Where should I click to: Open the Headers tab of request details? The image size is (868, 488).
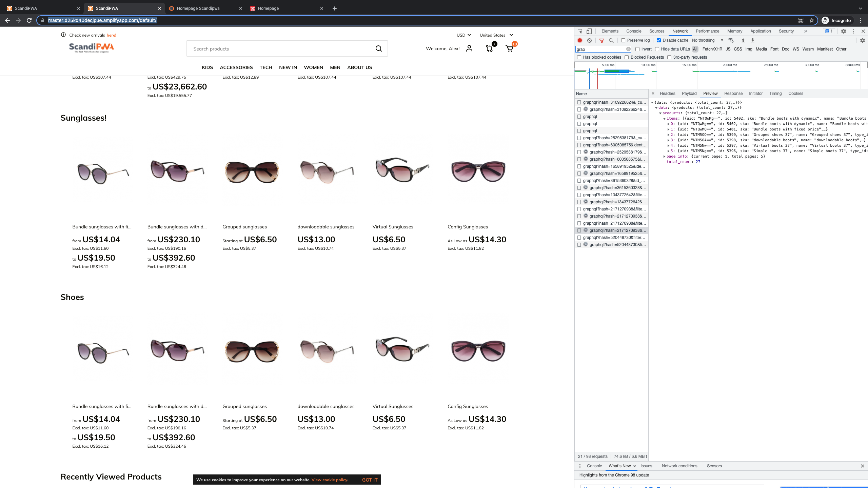[x=667, y=94]
